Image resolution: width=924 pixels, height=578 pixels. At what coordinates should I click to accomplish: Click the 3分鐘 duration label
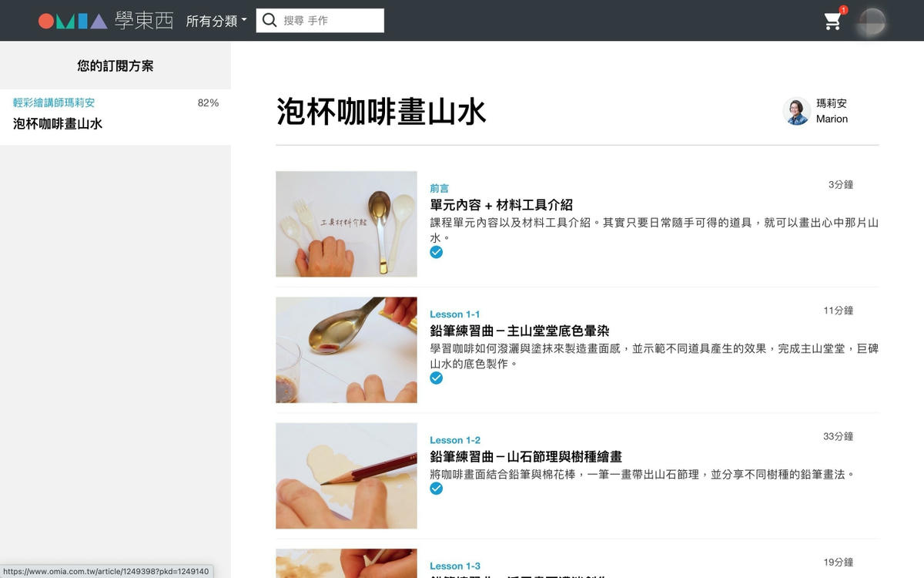pos(841,185)
